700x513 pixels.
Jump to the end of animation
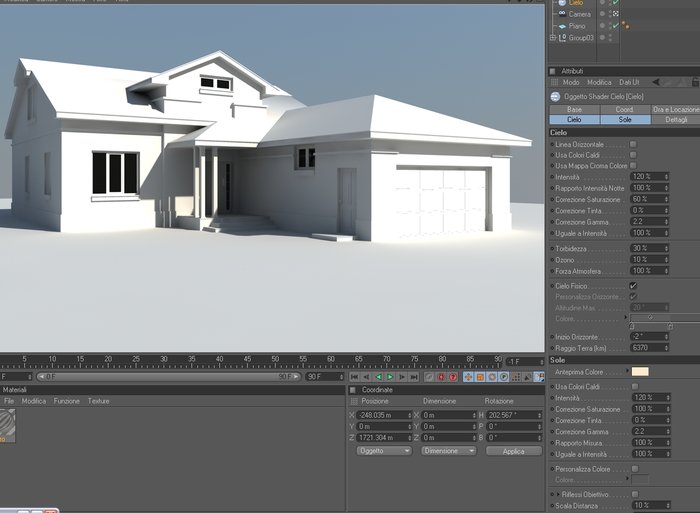pos(414,377)
